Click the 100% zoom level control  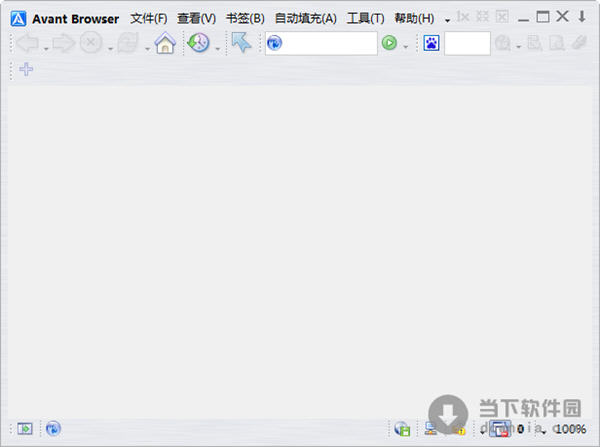pyautogui.click(x=571, y=428)
